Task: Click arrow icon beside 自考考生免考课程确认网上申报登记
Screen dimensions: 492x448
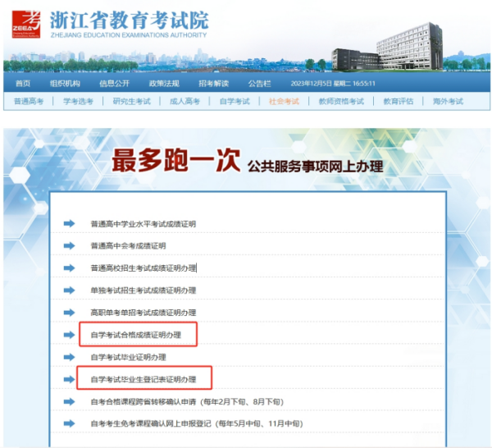Action: tap(69, 423)
